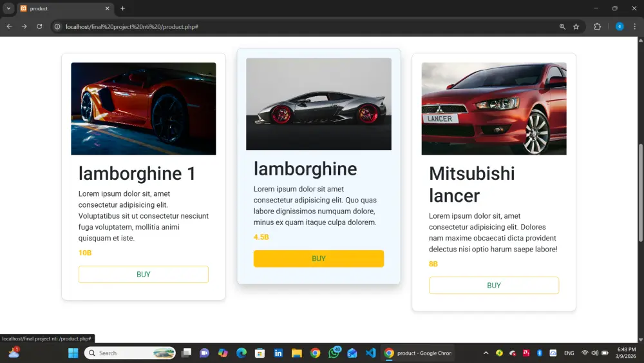This screenshot has width=644, height=363.
Task: Go back to previous page
Action: point(9,26)
